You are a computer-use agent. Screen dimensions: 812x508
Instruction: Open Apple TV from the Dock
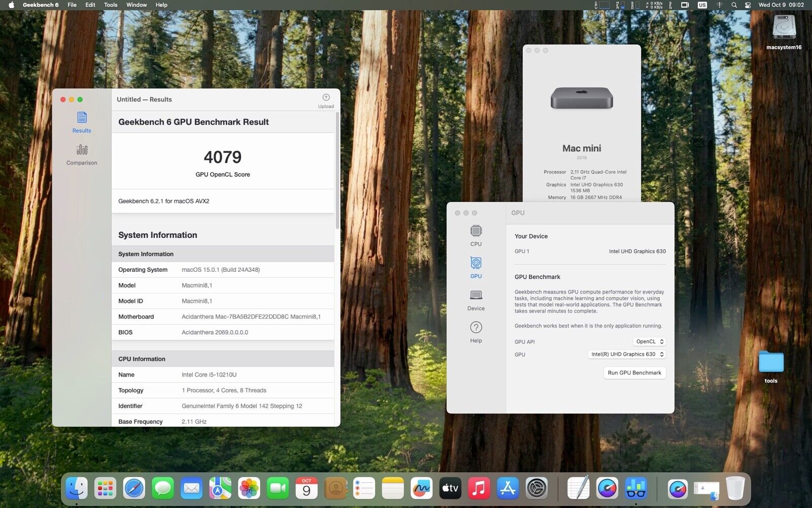(x=450, y=489)
